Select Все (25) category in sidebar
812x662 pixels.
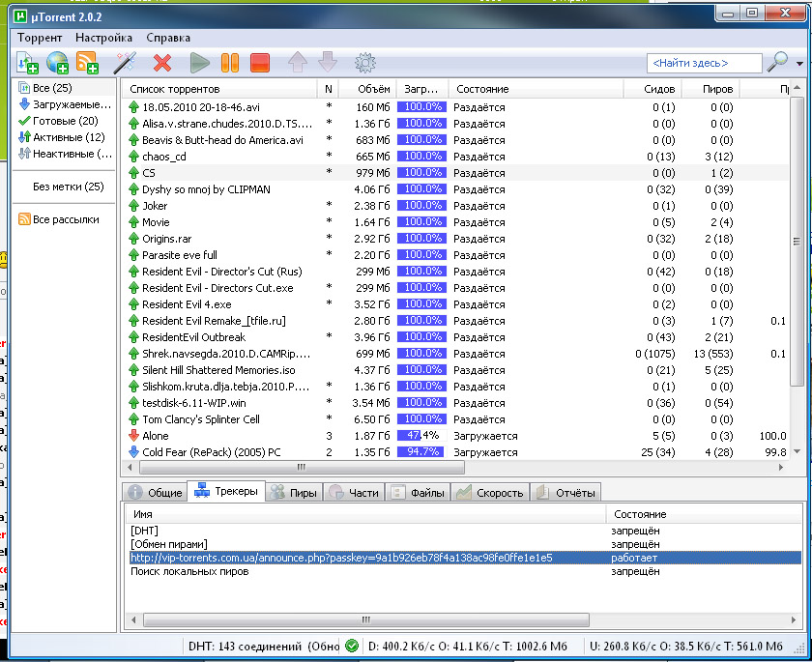coord(64,88)
